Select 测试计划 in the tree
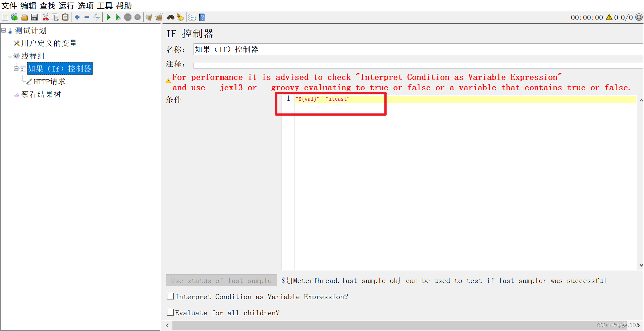 [x=31, y=31]
